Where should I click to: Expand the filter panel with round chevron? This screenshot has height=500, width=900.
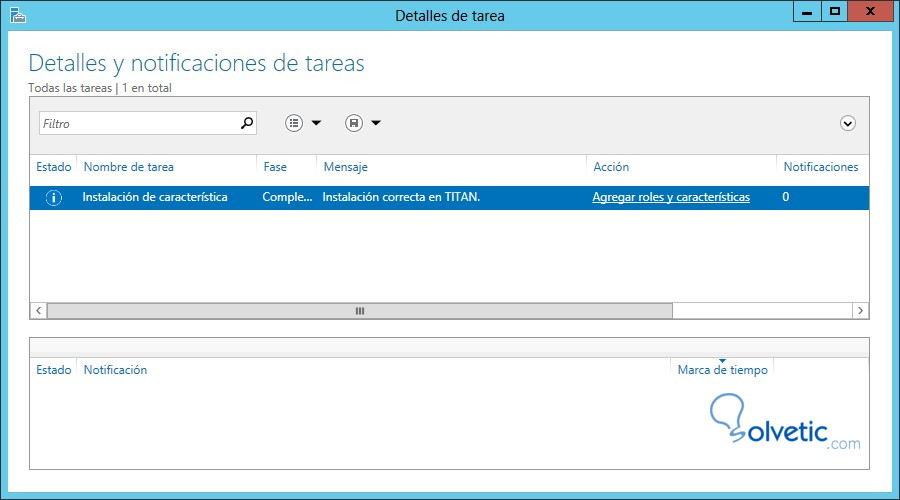click(x=848, y=123)
